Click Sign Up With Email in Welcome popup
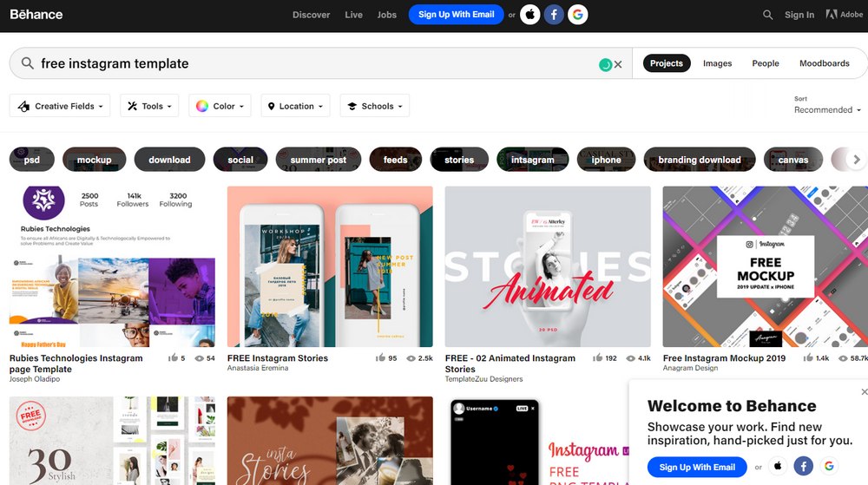The width and height of the screenshot is (868, 485). click(697, 467)
